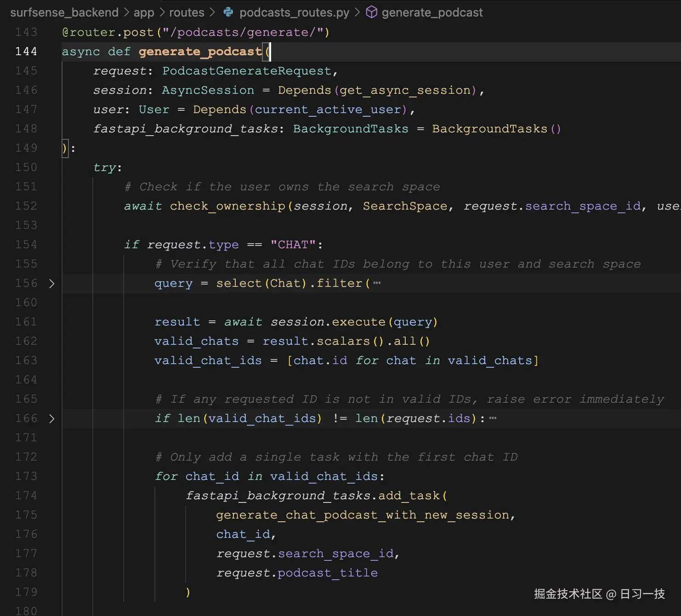The image size is (681, 616).
Task: Click the chevron separator after routes
Action: click(212, 12)
